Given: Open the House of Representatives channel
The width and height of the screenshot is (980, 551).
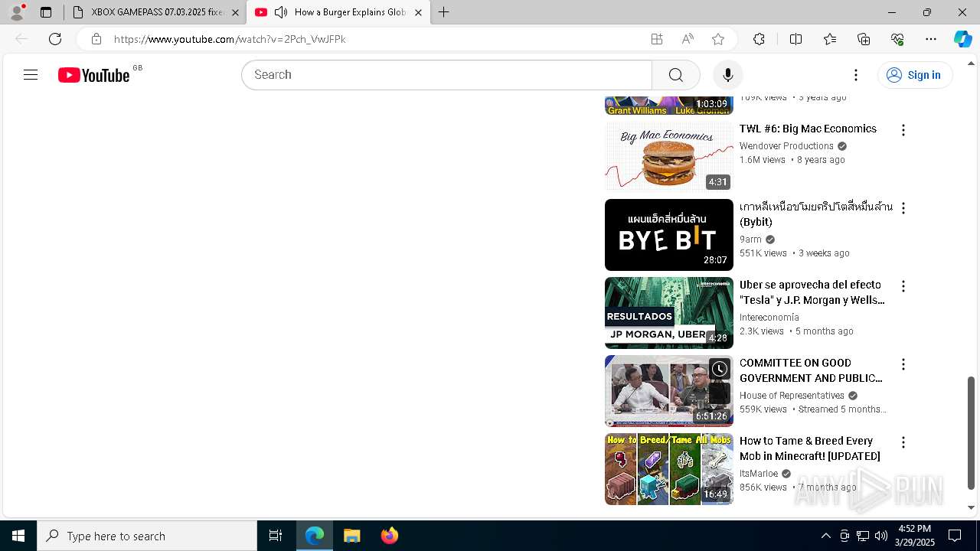Looking at the screenshot, I should click(x=792, y=396).
